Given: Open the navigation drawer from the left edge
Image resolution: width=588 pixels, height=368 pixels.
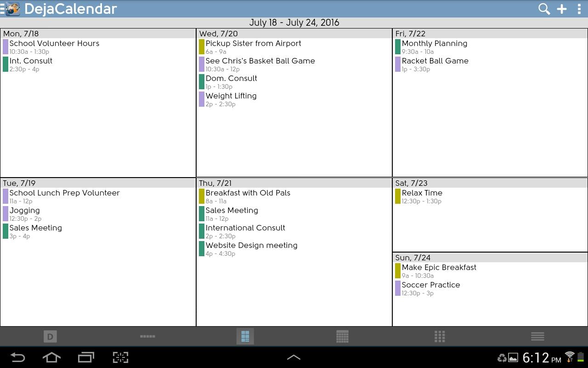Looking at the screenshot, I should point(3,9).
